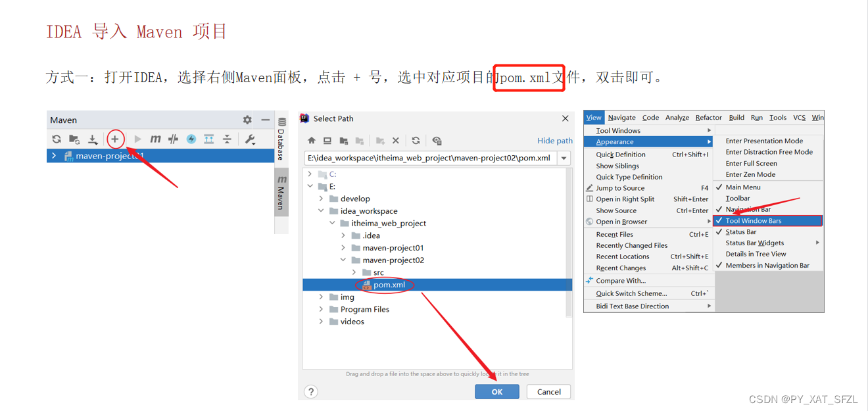This screenshot has width=868, height=411.
Task: Toggle the Status Bar checkmark option
Action: (x=767, y=231)
